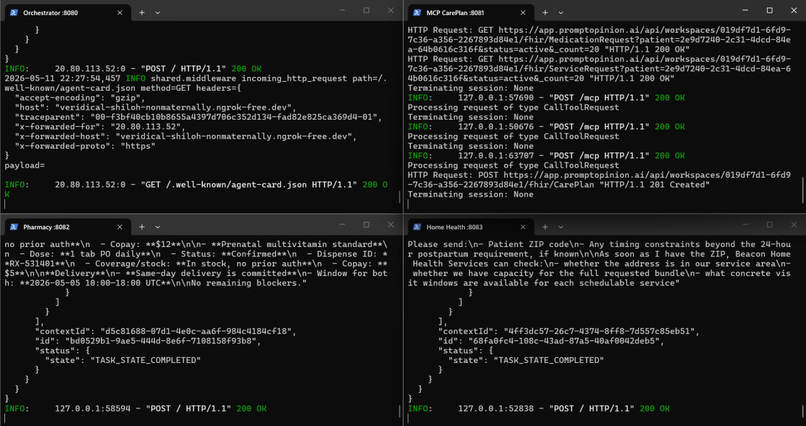This screenshot has width=806, height=426.
Task: Open new tab in Pharmacy window
Action: [142, 227]
